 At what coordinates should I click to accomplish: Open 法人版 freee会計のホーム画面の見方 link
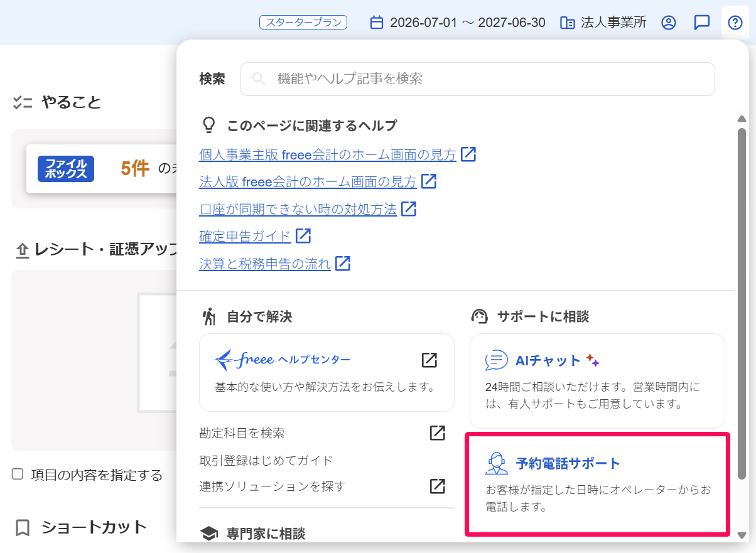pyautogui.click(x=308, y=181)
